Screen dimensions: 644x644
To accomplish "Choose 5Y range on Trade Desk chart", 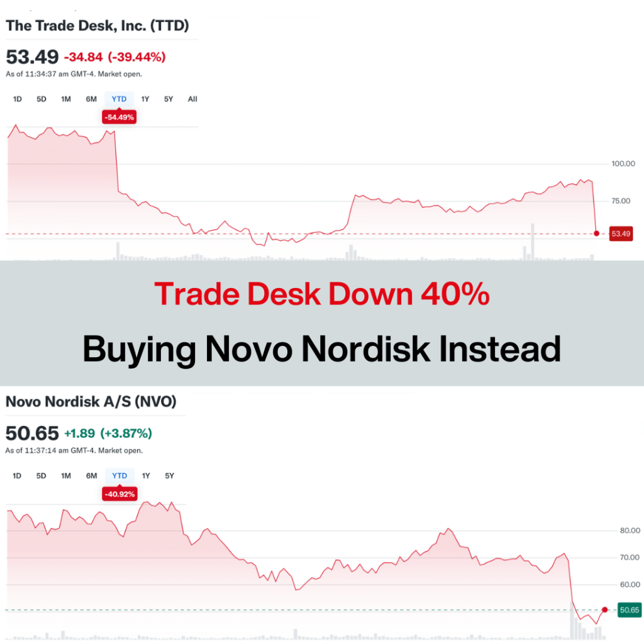I will point(169,99).
